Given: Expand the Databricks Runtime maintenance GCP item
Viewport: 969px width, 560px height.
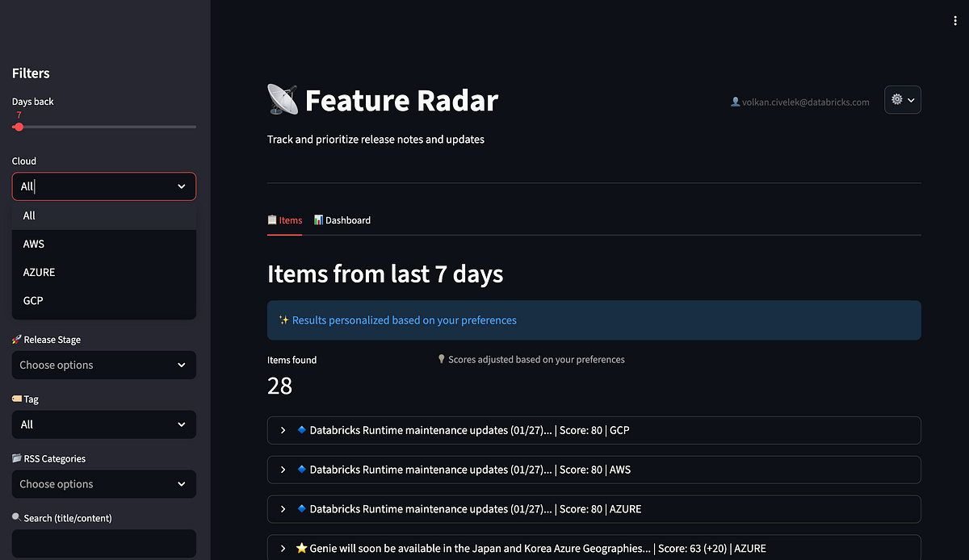Looking at the screenshot, I should pos(594,430).
